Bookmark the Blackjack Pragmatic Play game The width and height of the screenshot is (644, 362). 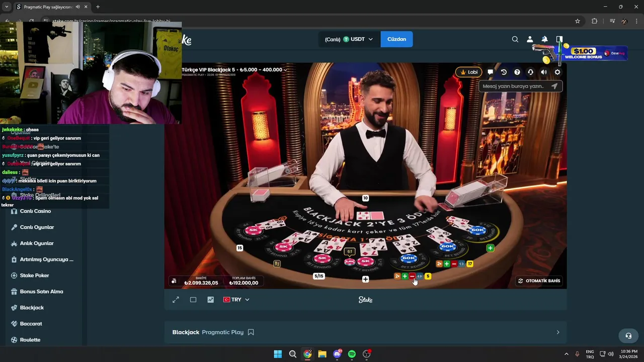[251, 332]
